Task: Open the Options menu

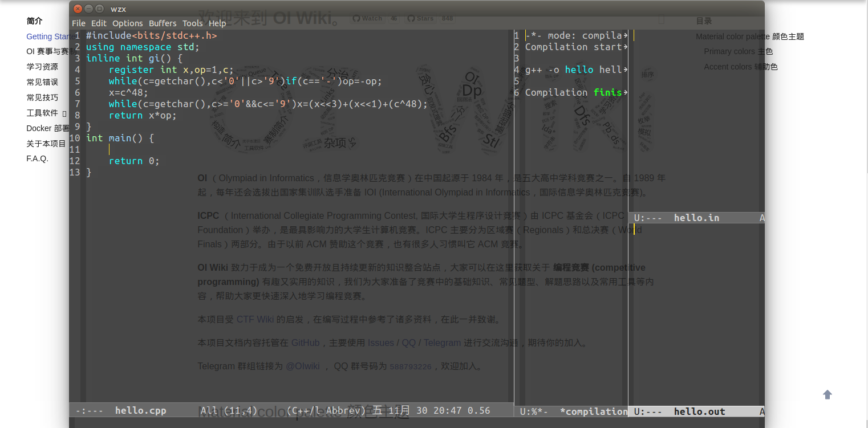Action: (127, 23)
